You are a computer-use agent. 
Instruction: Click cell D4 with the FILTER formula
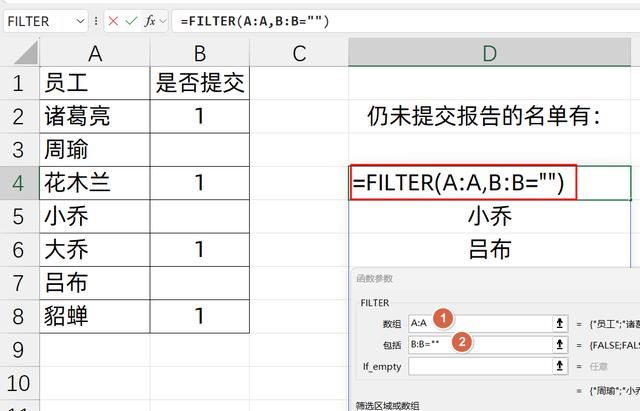tap(489, 182)
